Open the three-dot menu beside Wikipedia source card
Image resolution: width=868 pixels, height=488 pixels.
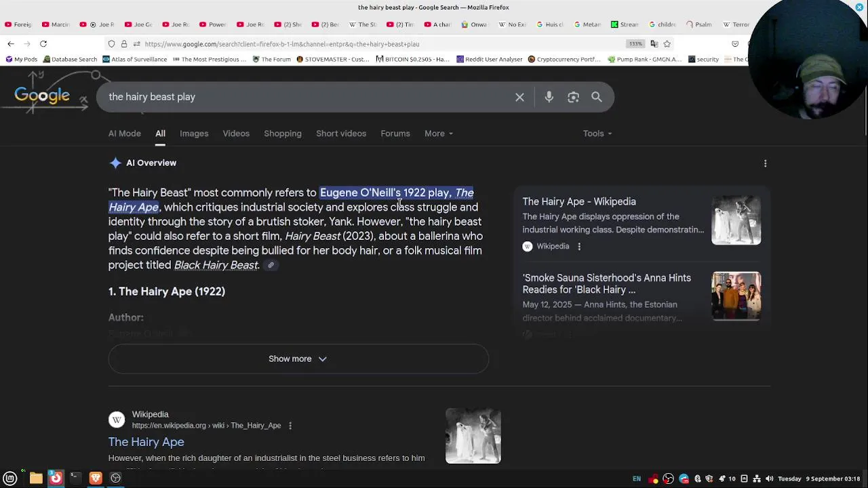(579, 247)
